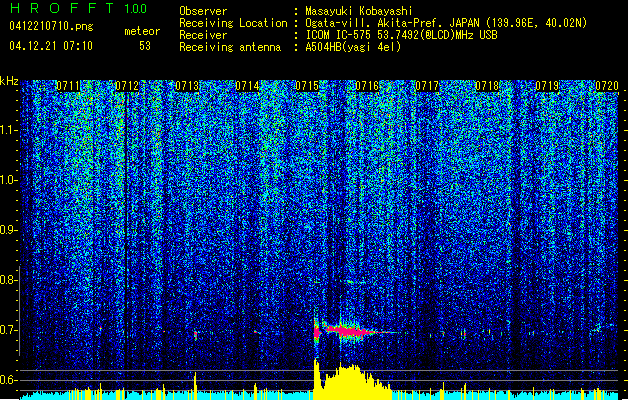Viewport: 629px width, 400px height.
Task: Select the file name 0412210710.png
Action: [51, 26]
